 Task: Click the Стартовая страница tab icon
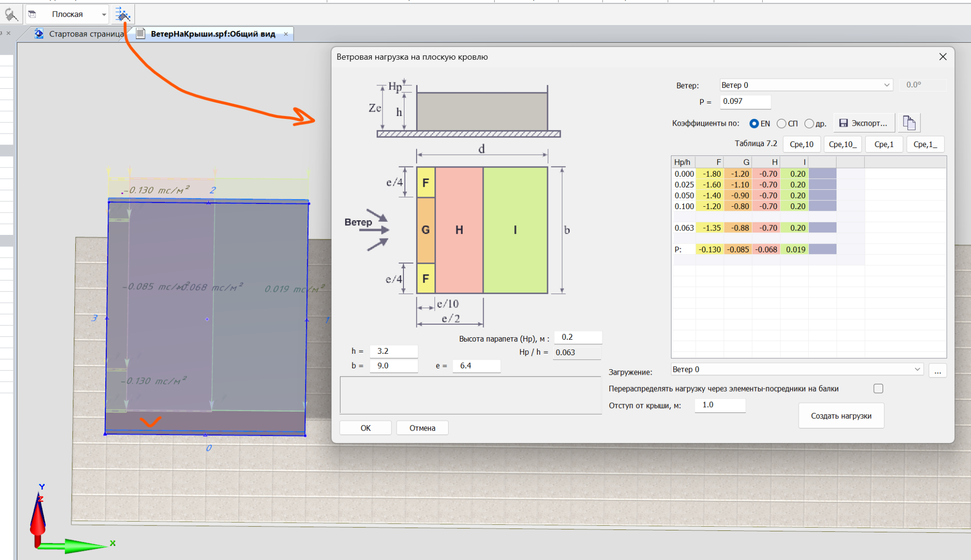point(39,34)
